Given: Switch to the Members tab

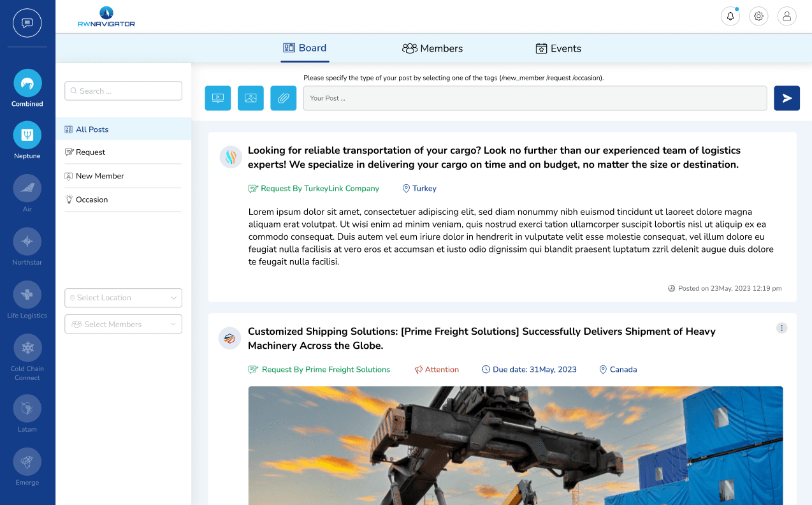Looking at the screenshot, I should coord(432,48).
